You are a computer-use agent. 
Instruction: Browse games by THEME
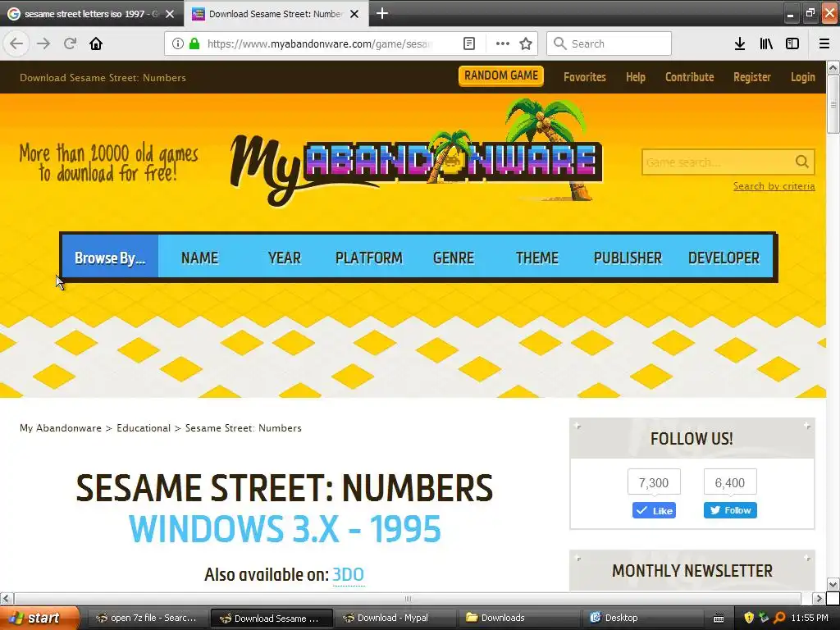click(x=536, y=258)
